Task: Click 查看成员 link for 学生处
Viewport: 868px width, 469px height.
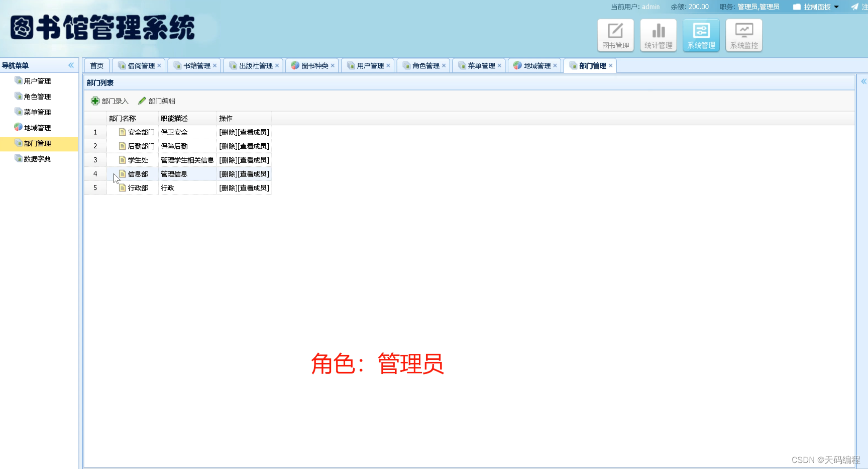Action: click(x=253, y=160)
